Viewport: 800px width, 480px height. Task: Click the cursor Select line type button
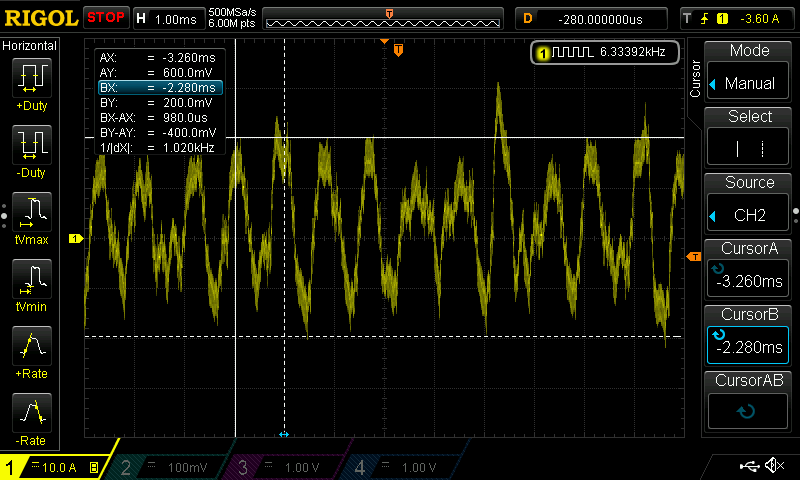(748, 148)
